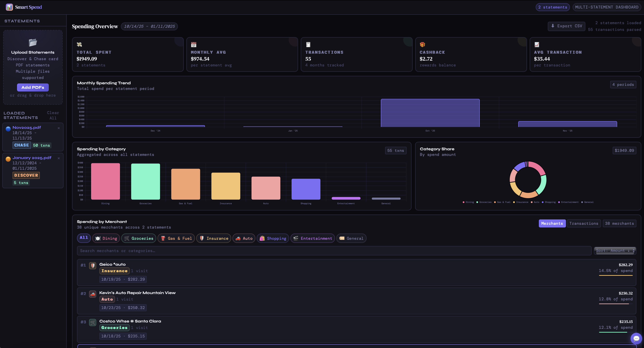Click the Transactions receipt icon
644x348 pixels.
pyautogui.click(x=308, y=45)
